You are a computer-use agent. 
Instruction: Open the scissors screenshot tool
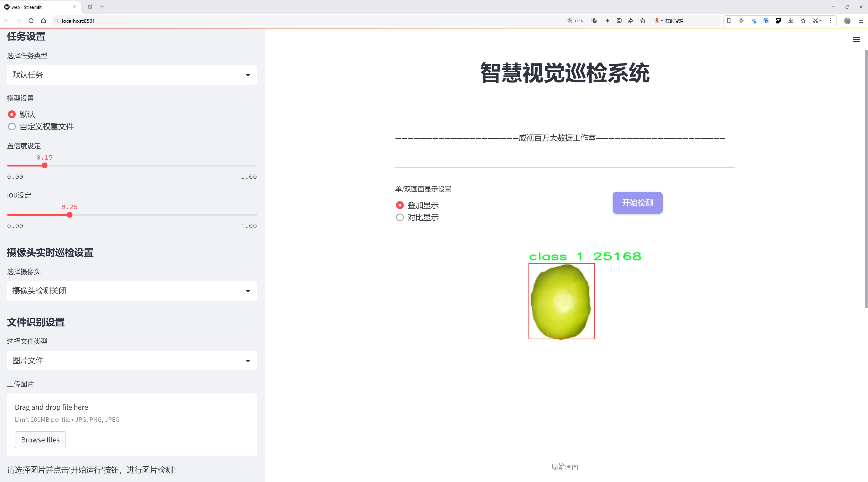pos(817,20)
